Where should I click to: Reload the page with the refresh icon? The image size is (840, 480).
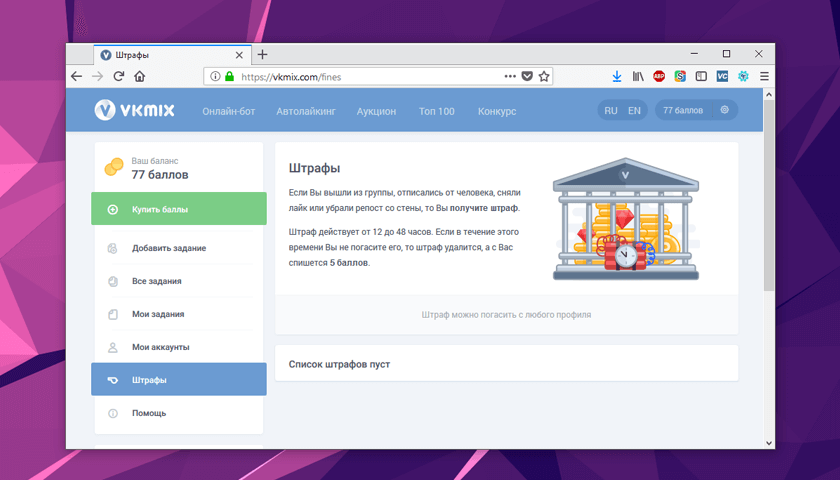coord(119,76)
